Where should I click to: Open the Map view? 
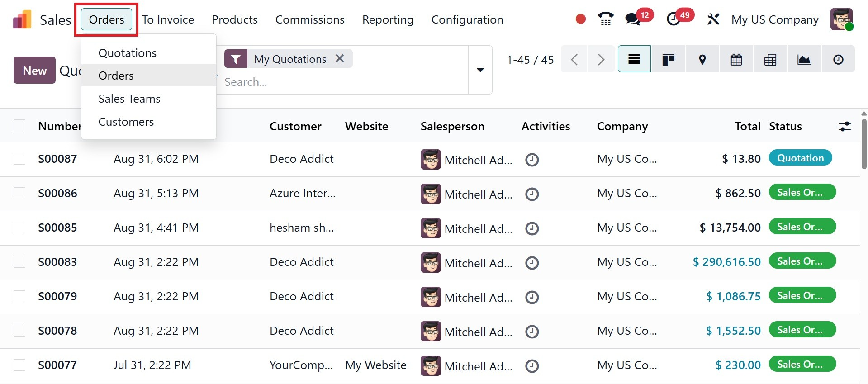tap(702, 59)
